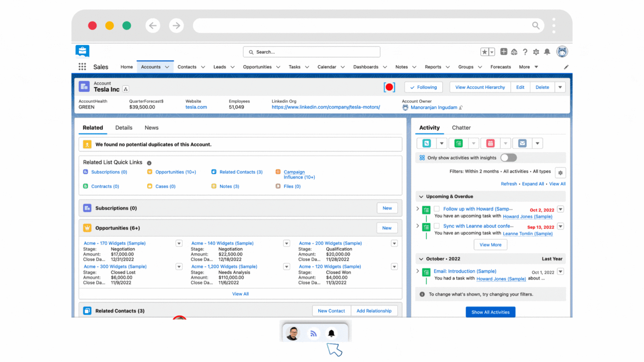Viewport: 644px width, 362px height.
Task: Click the Trailhead cloud icon in header
Action: tap(514, 52)
